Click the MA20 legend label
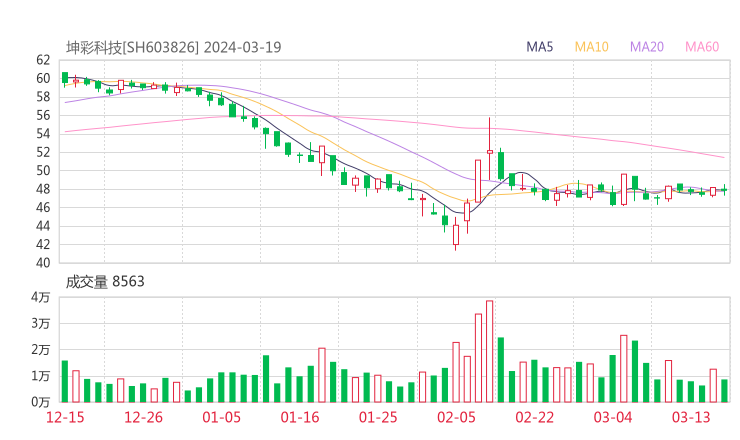Screen dimensions: 740x440 click(x=647, y=47)
